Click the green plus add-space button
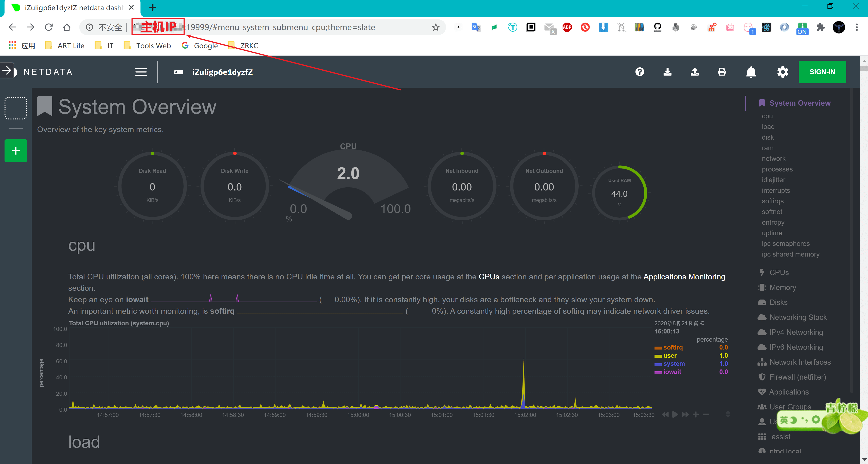868x464 pixels. point(15,150)
